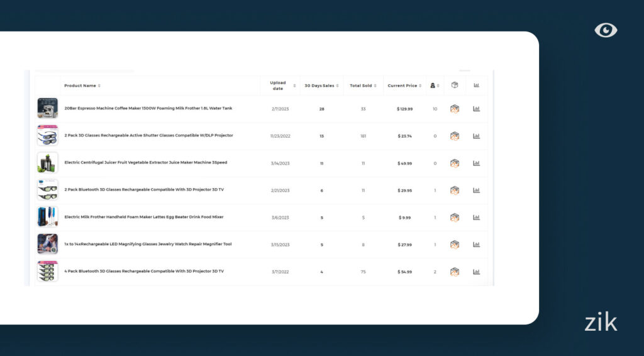Open the chart icon for the 2 Pack Bluetooth 3D Glasses row
Screen dimensions: 644x356
[476, 190]
